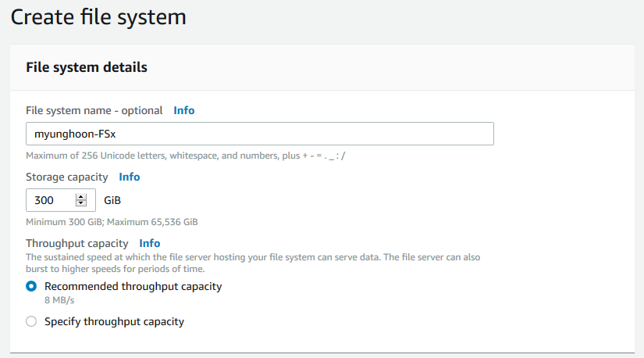Click the "Specify throughput capacity" label
The width and height of the screenshot is (644, 358).
(x=114, y=322)
